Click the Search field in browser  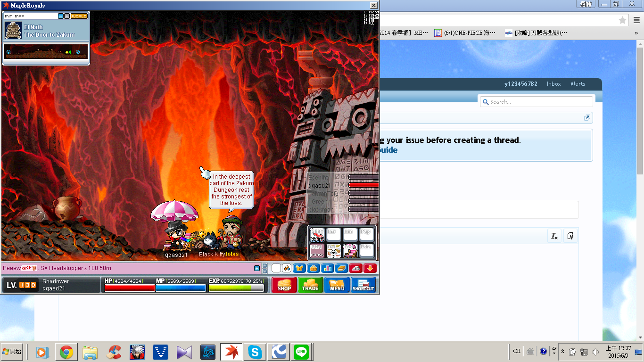536,102
